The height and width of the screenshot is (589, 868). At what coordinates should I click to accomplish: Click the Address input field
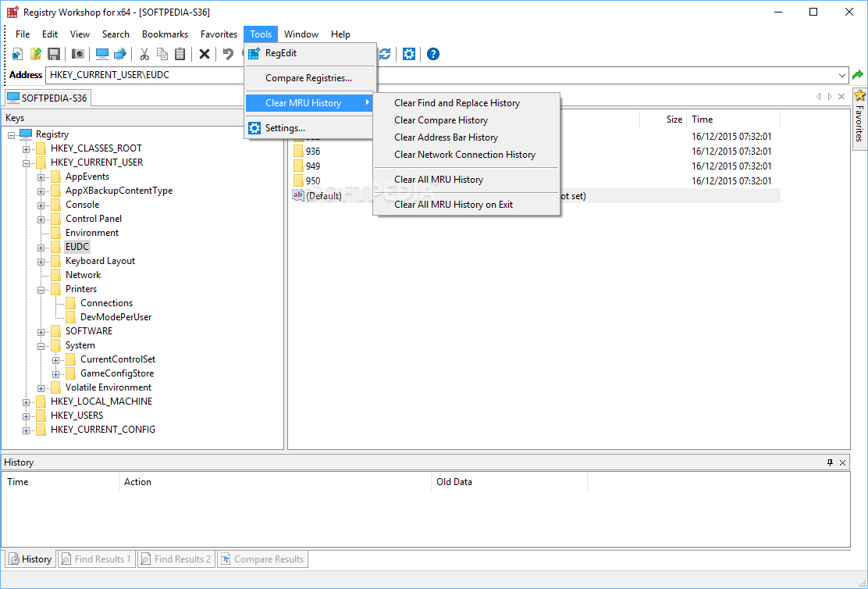[441, 75]
